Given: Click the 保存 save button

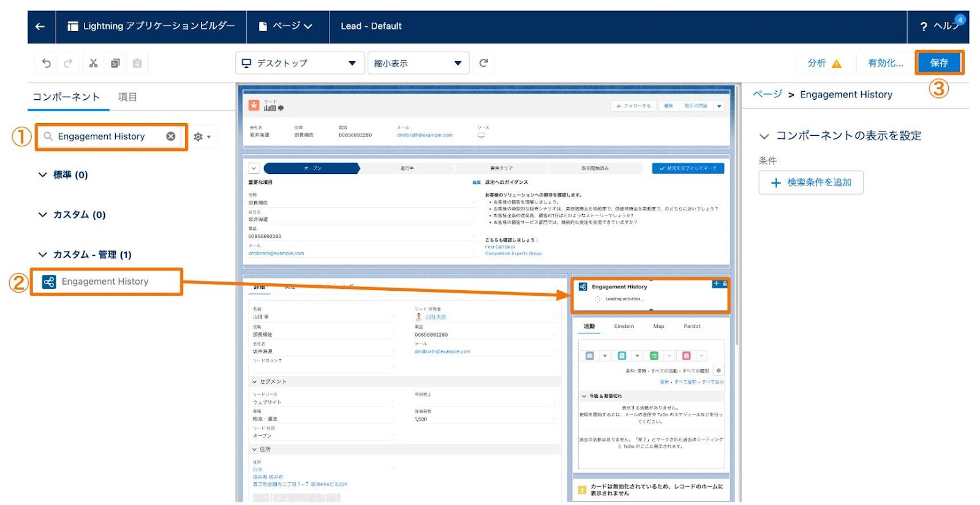Looking at the screenshot, I should click(939, 63).
